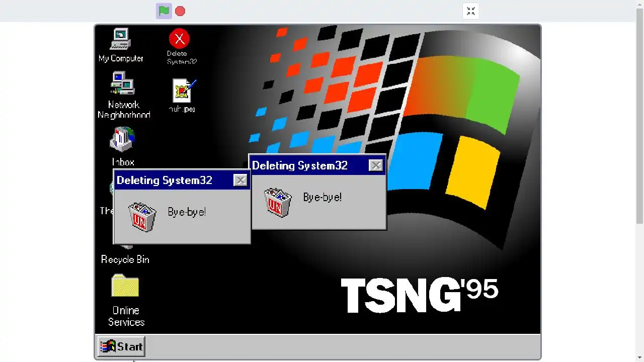Click Bye-bye! text in left dialog
Screen dimensions: 644x362
click(187, 212)
